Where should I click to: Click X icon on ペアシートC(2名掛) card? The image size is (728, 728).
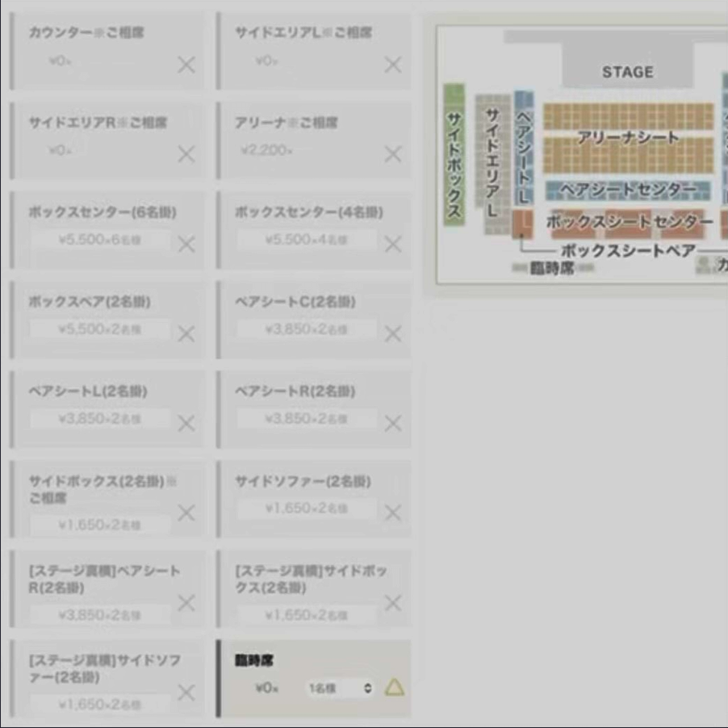(x=393, y=333)
